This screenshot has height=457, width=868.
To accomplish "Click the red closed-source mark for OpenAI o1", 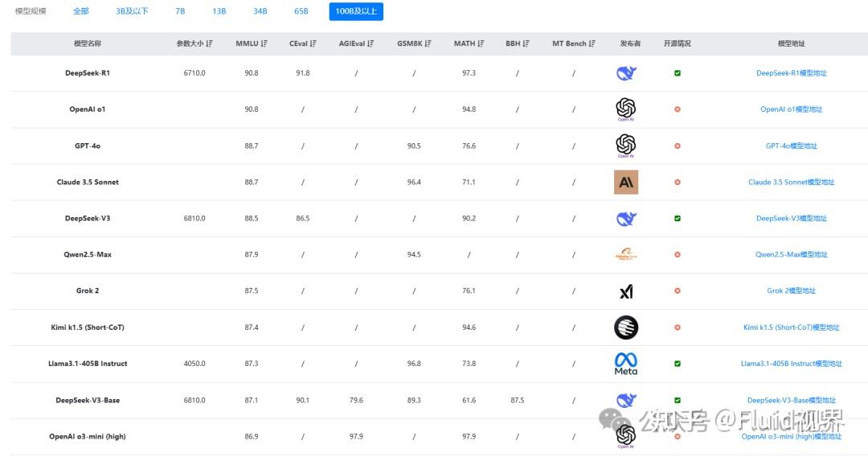I will [x=678, y=109].
